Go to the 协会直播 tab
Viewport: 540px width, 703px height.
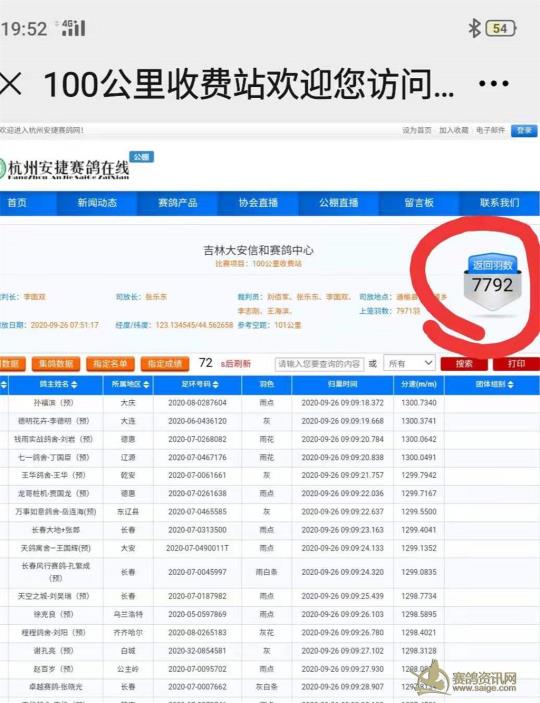pyautogui.click(x=258, y=203)
